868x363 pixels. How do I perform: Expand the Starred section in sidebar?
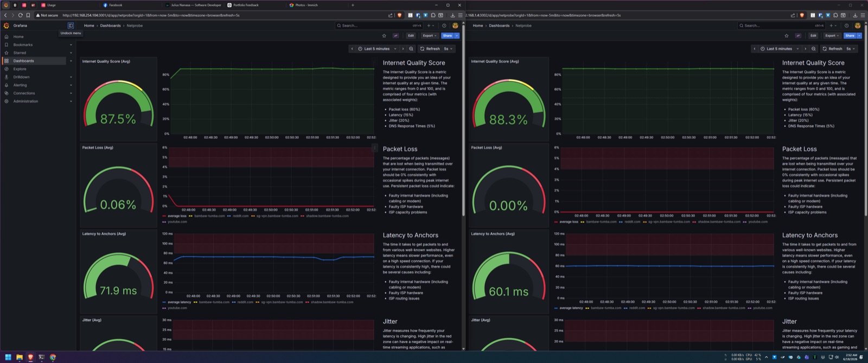(71, 53)
